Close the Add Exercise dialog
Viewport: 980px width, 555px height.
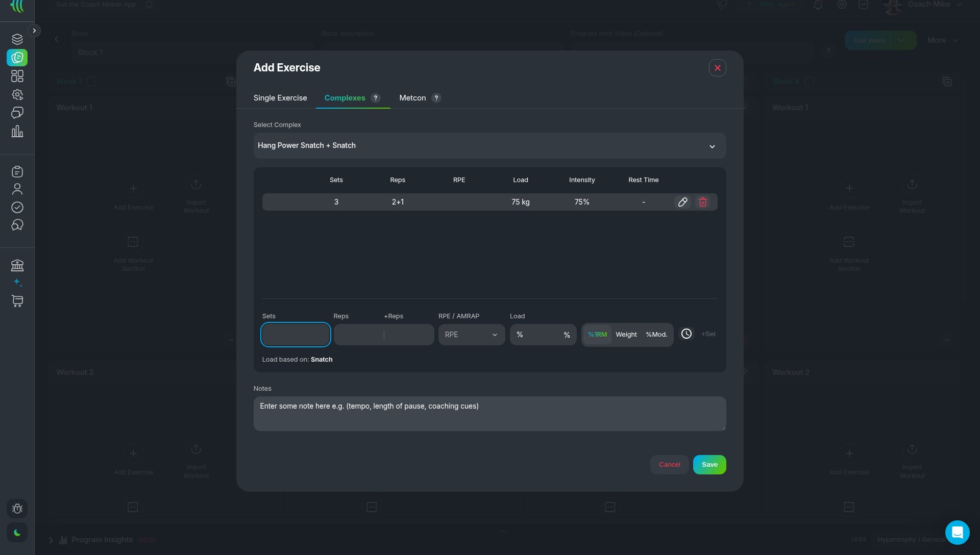(x=717, y=68)
